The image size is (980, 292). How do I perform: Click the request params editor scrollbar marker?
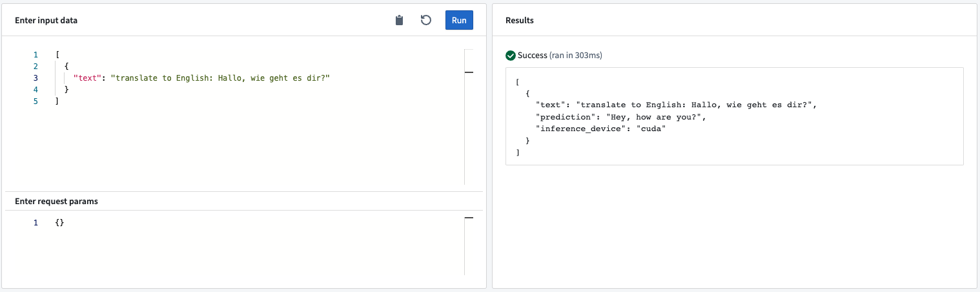469,218
